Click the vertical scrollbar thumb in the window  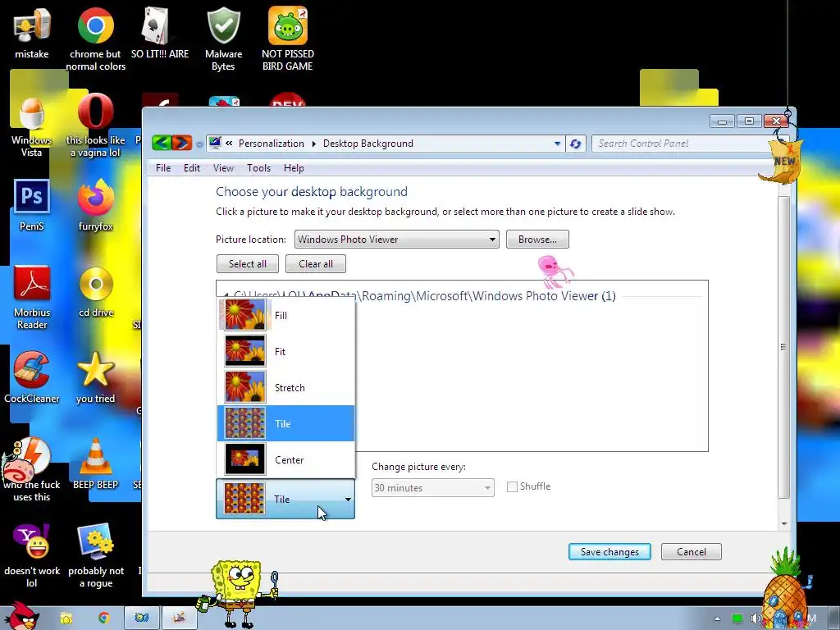pos(783,347)
